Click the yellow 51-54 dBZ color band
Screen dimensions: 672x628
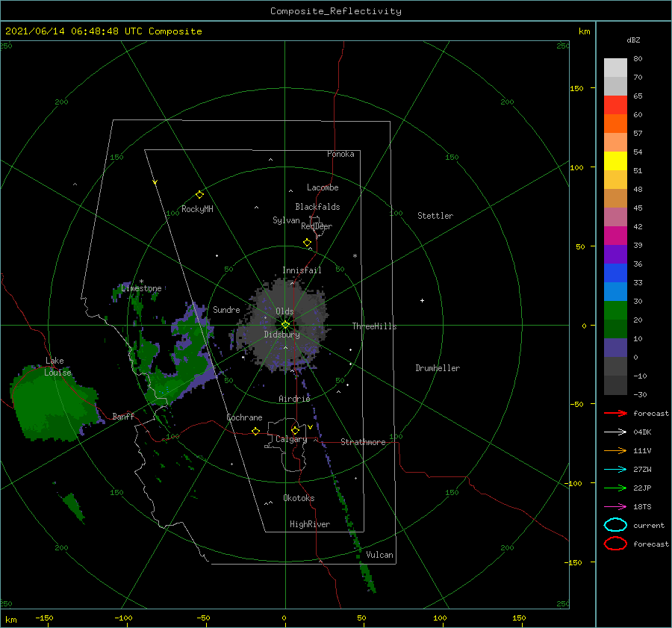[615, 161]
